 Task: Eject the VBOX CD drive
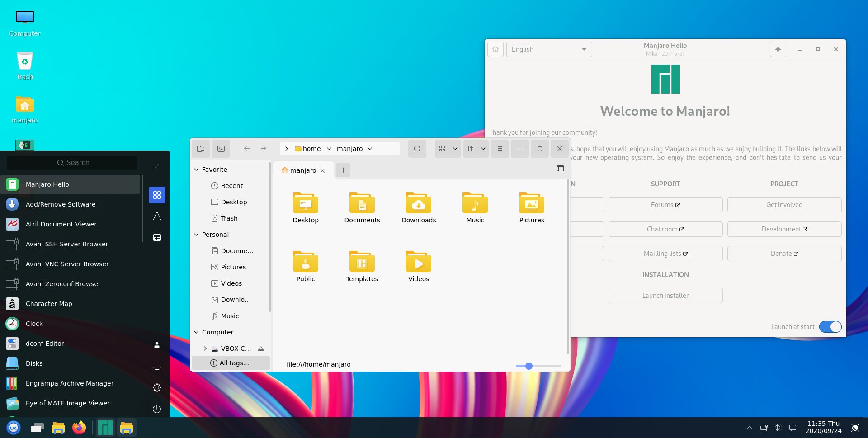[x=261, y=349]
